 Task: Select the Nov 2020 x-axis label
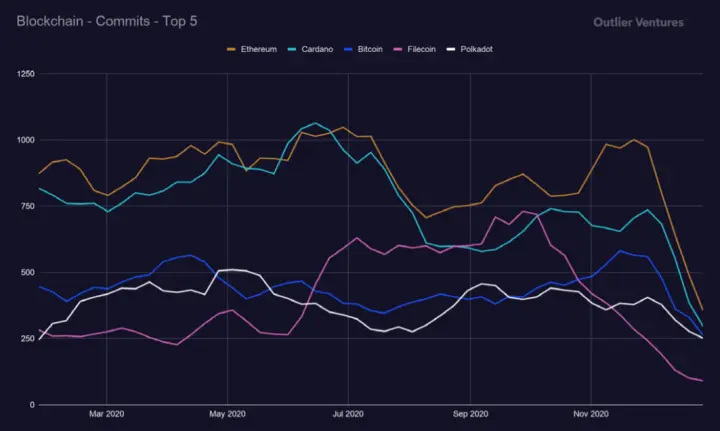pos(591,414)
